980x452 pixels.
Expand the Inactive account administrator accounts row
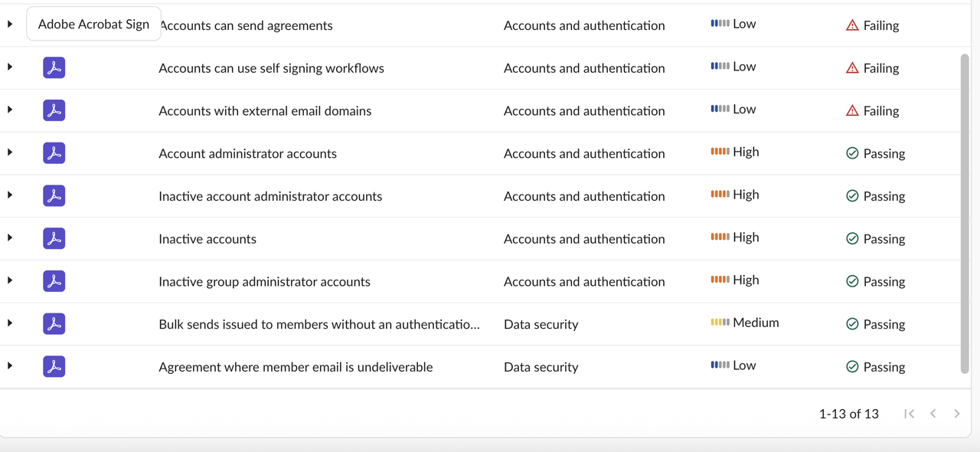pos(10,195)
